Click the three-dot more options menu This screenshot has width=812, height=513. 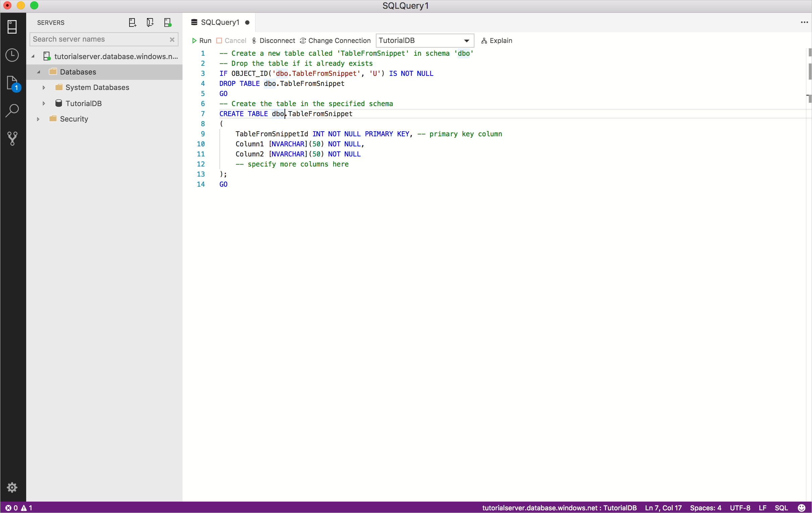click(x=804, y=22)
